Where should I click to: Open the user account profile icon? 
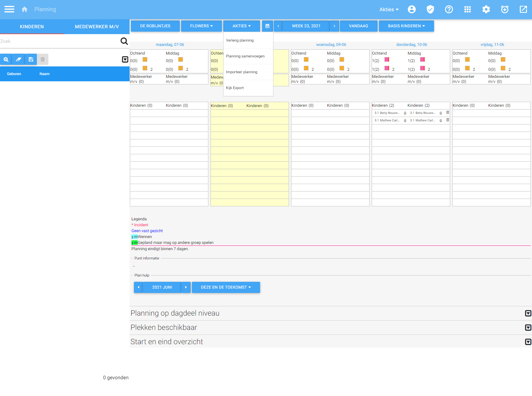pyautogui.click(x=411, y=9)
